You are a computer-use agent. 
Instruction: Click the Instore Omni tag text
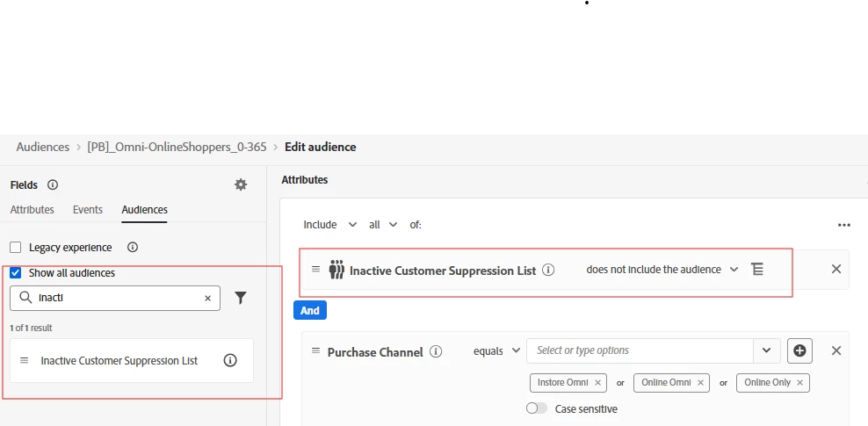click(x=563, y=383)
